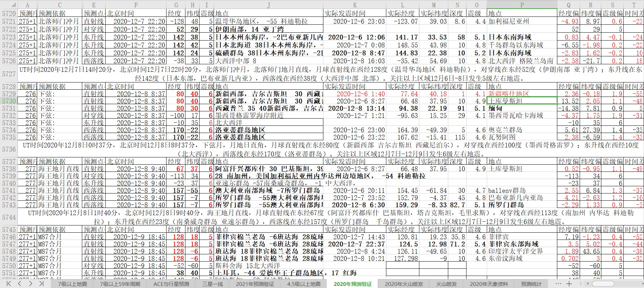Switch to 火山喷发 sheet tab

447,284
